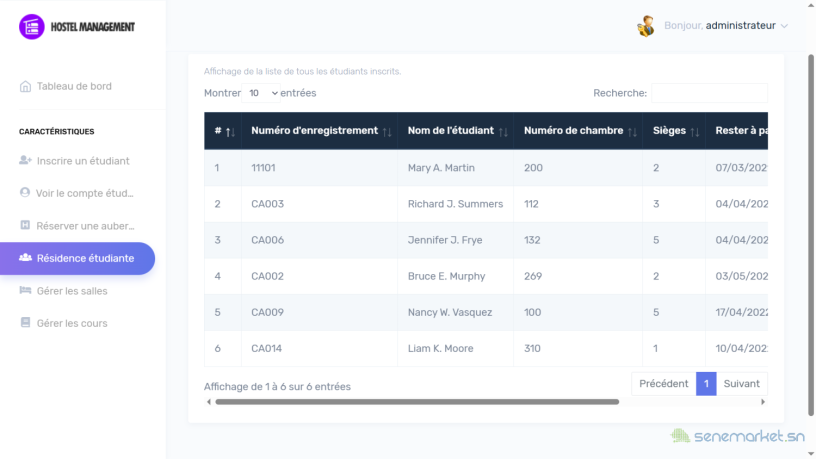The height and width of the screenshot is (459, 816).
Task: Click the administrator avatar icon
Action: (x=646, y=26)
